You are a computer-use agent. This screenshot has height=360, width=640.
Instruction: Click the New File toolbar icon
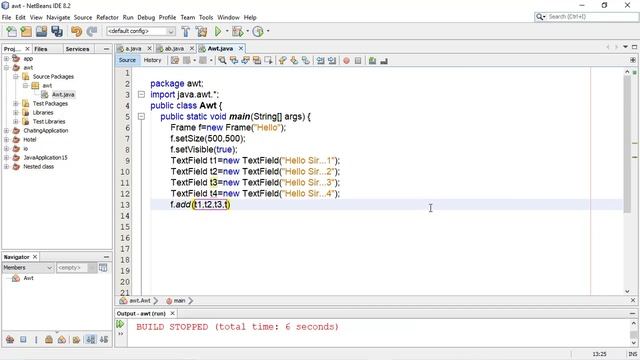11,31
